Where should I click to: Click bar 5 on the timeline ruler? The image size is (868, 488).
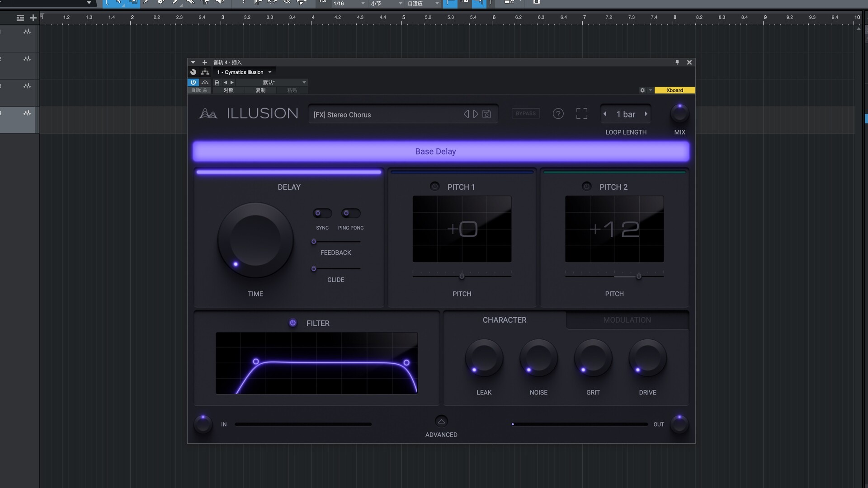point(403,18)
